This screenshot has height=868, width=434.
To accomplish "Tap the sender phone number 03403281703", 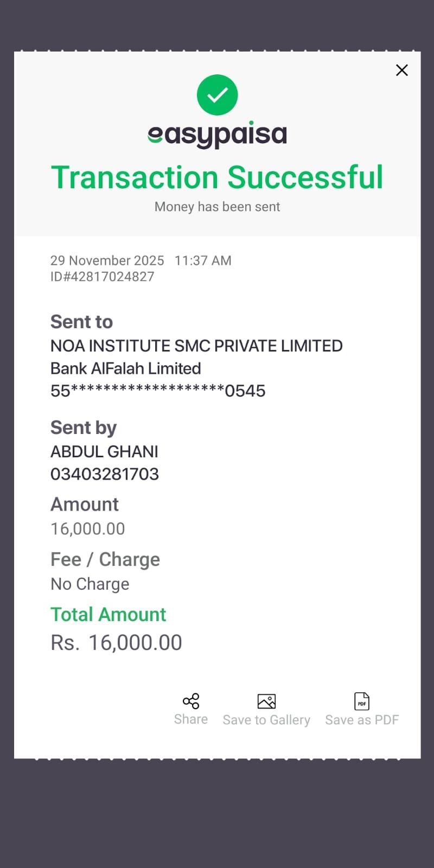I will 105,474.
